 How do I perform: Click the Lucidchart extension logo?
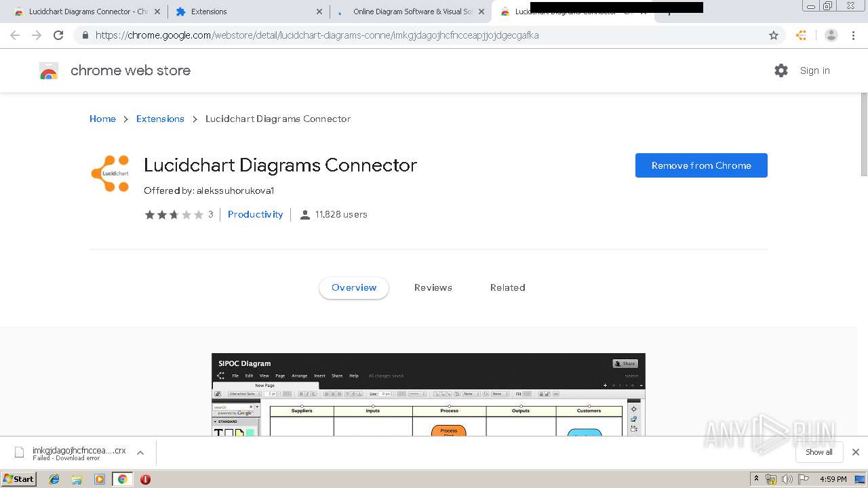110,174
